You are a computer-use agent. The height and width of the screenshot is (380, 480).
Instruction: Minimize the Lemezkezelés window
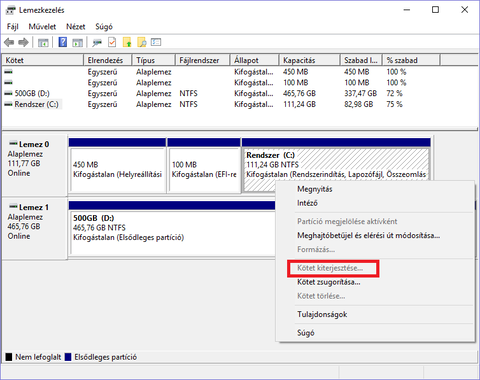pos(407,10)
